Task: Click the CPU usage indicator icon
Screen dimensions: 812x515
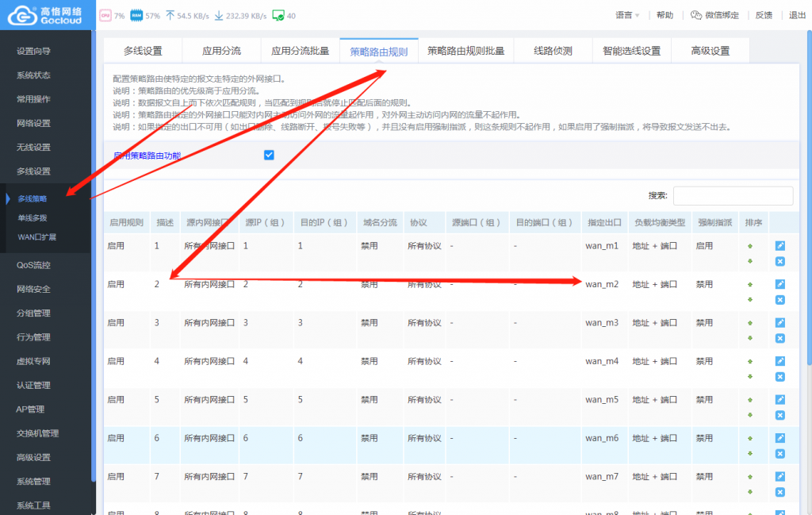Action: point(105,15)
